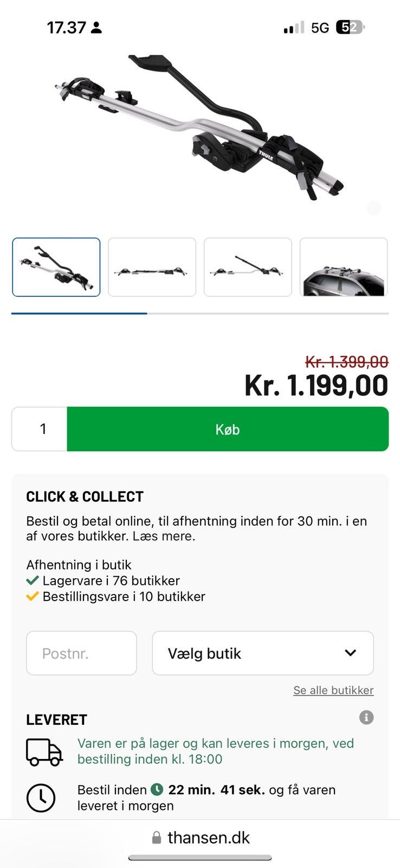This screenshot has width=400, height=868.
Task: Select the roof-mounted rack photo thumbnail
Action: [344, 267]
